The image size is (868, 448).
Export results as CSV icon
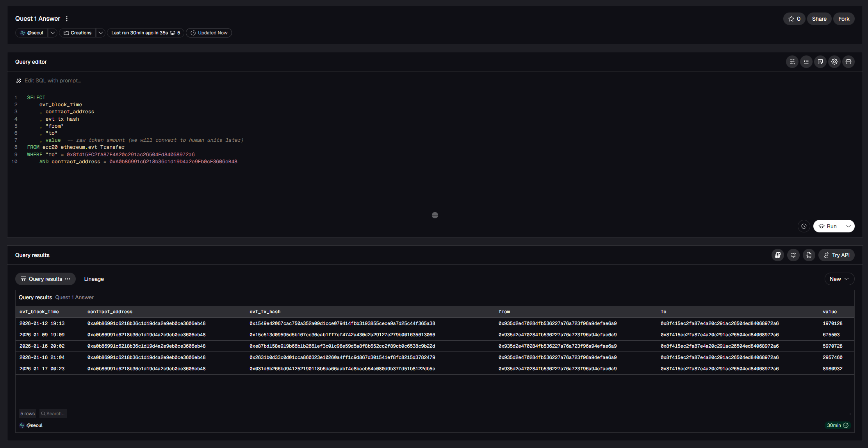coord(809,255)
